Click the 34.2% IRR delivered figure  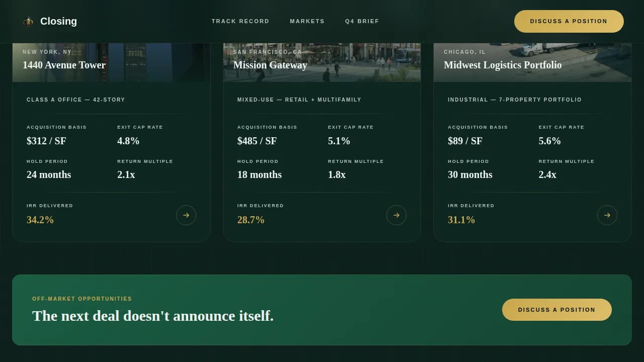(40, 220)
